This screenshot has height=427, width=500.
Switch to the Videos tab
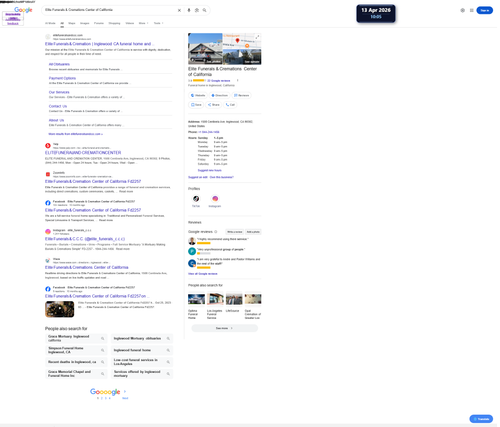pos(130,23)
